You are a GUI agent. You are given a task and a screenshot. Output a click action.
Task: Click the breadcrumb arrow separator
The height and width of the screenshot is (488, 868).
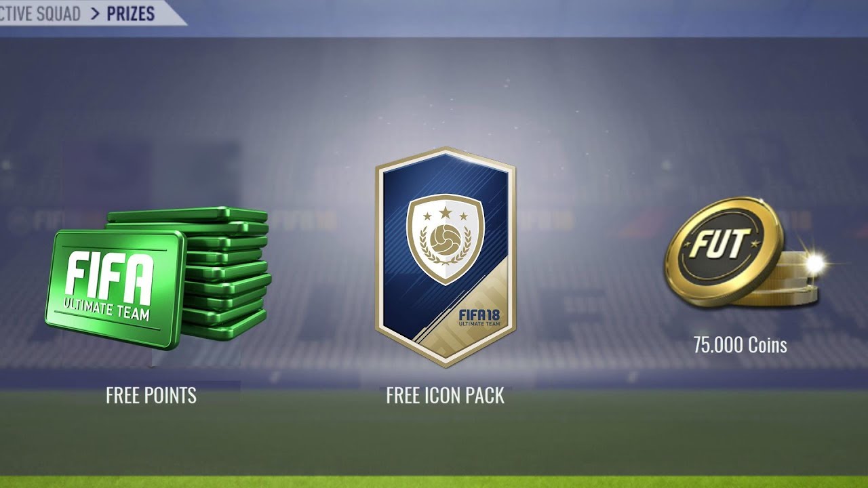tap(94, 13)
